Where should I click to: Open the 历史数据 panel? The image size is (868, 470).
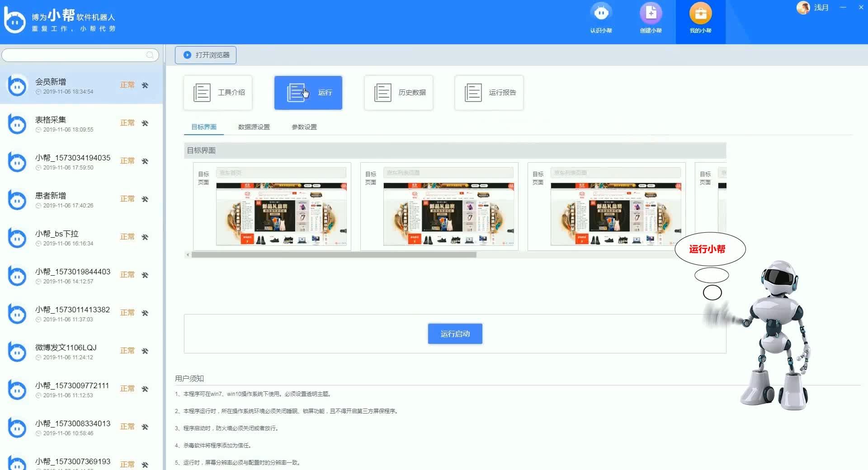399,93
